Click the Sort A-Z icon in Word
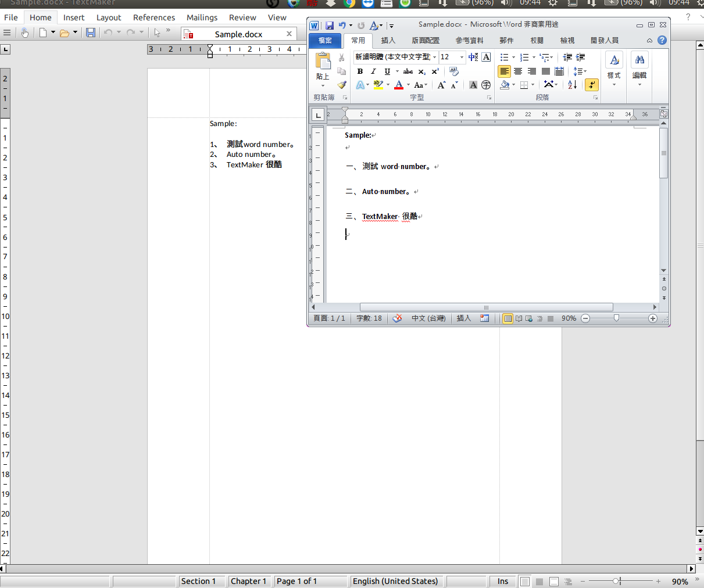The height and width of the screenshot is (588, 704). point(572,85)
